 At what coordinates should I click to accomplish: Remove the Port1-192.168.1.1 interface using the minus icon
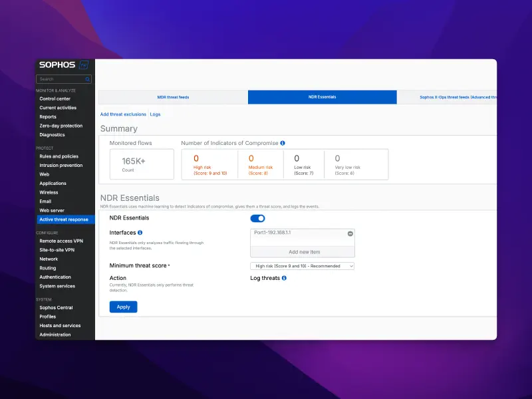(x=351, y=234)
